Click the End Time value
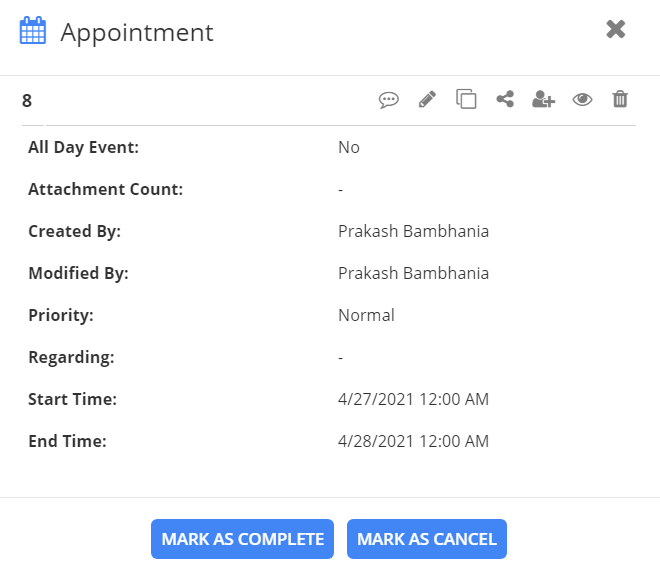 [413, 441]
